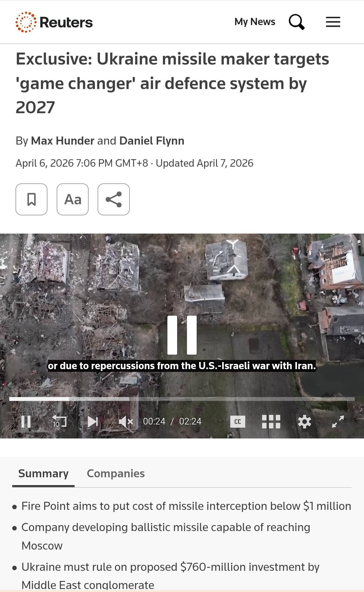Click the video caption about Iran war
The height and width of the screenshot is (592, 364).
click(x=182, y=366)
